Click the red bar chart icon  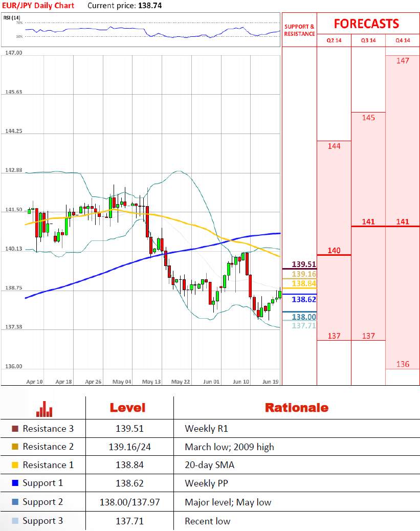45,409
